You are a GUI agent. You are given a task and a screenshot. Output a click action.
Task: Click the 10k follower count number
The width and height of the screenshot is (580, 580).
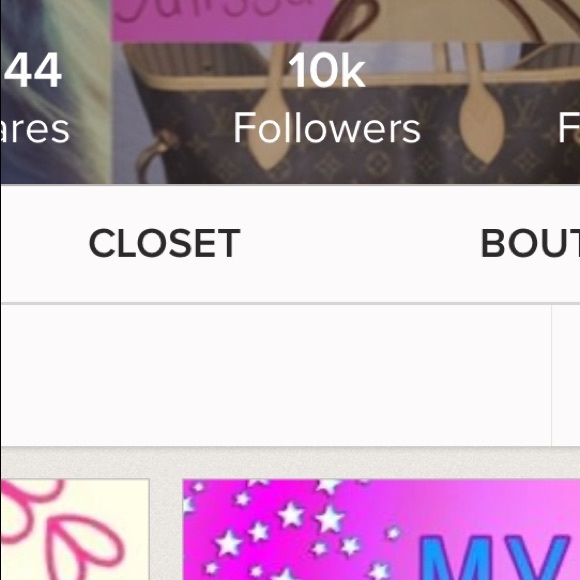(x=327, y=70)
